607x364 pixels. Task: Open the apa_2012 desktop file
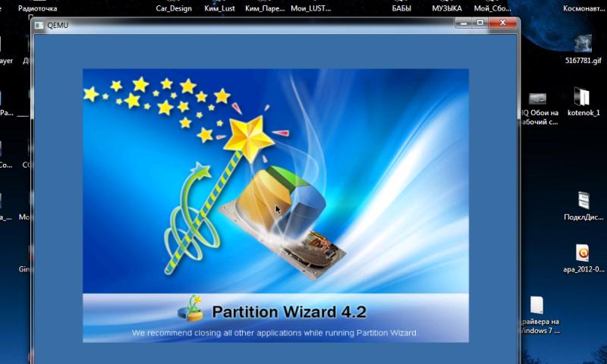[x=583, y=253]
